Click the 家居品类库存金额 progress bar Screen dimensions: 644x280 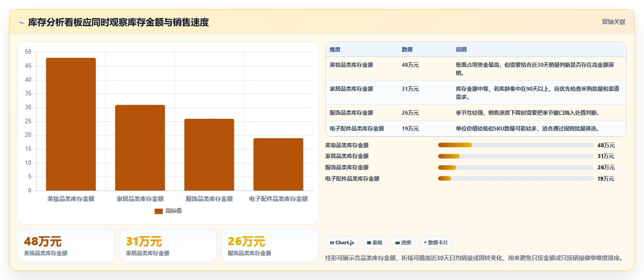coord(516,156)
